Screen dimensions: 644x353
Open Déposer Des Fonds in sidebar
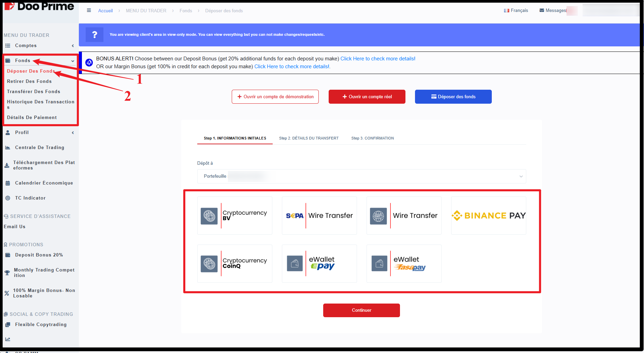click(31, 71)
